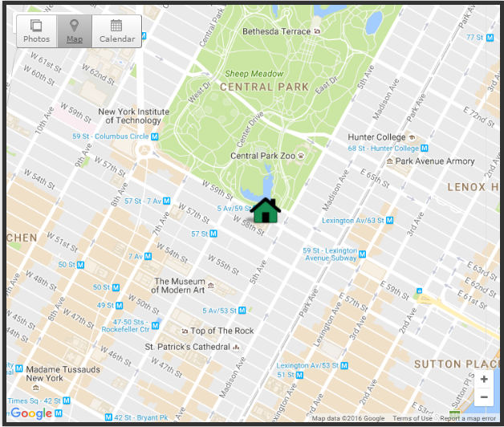Click the LENOX HILL neighborhood label

coord(473,187)
